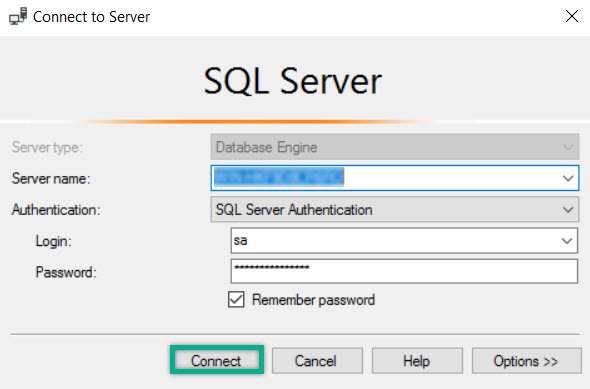This screenshot has height=389, width=590.
Task: Expand the Login dropdown arrow
Action: pyautogui.click(x=567, y=240)
